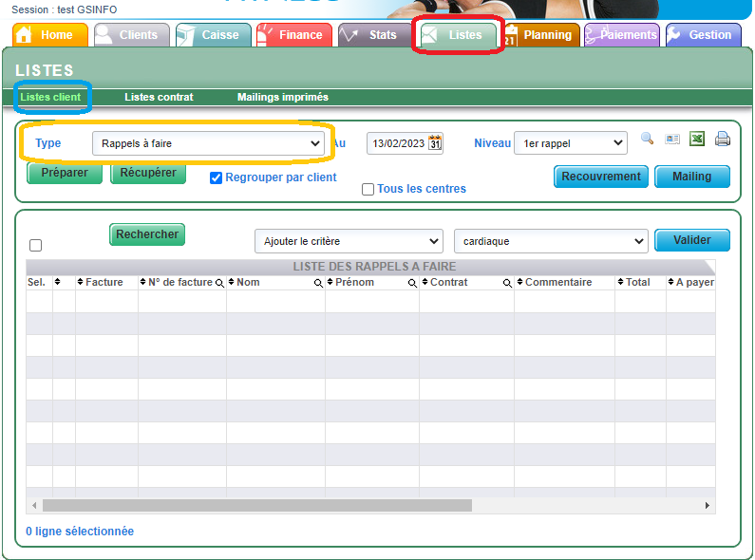Image resolution: width=755 pixels, height=560 pixels.
Task: Open the Paiements tab
Action: 622,35
